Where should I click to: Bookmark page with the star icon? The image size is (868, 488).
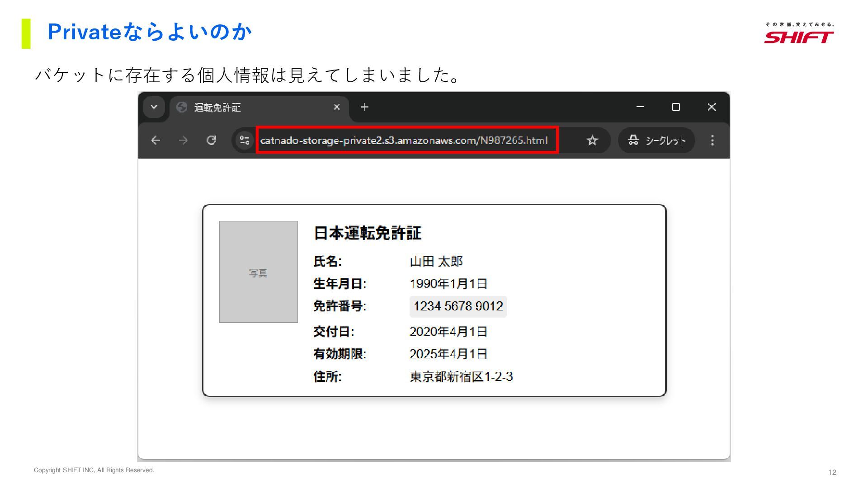click(x=592, y=141)
